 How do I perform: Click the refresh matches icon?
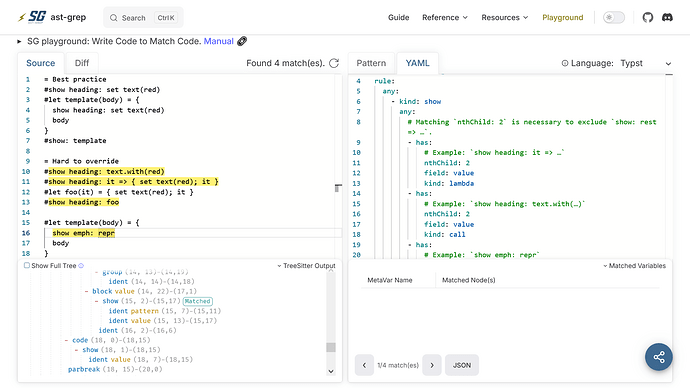334,63
